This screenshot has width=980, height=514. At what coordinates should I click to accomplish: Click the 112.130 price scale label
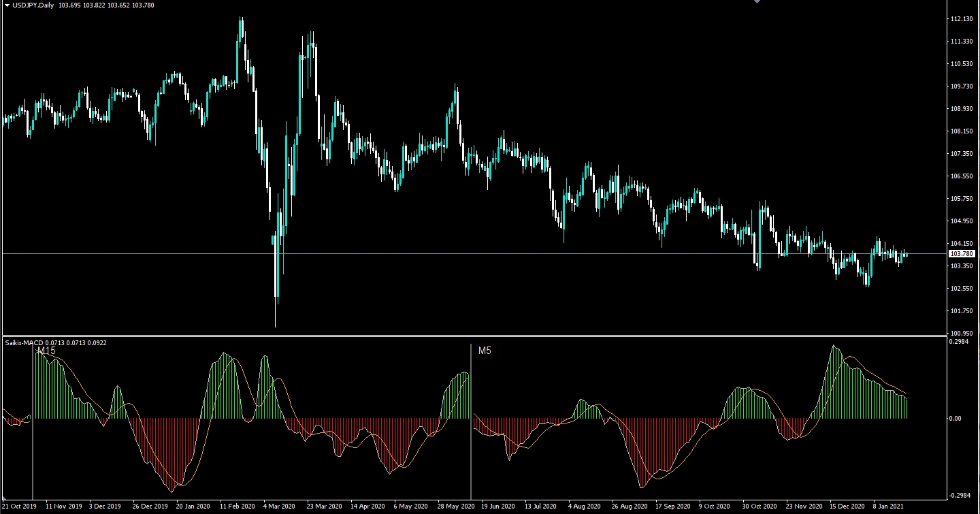961,18
